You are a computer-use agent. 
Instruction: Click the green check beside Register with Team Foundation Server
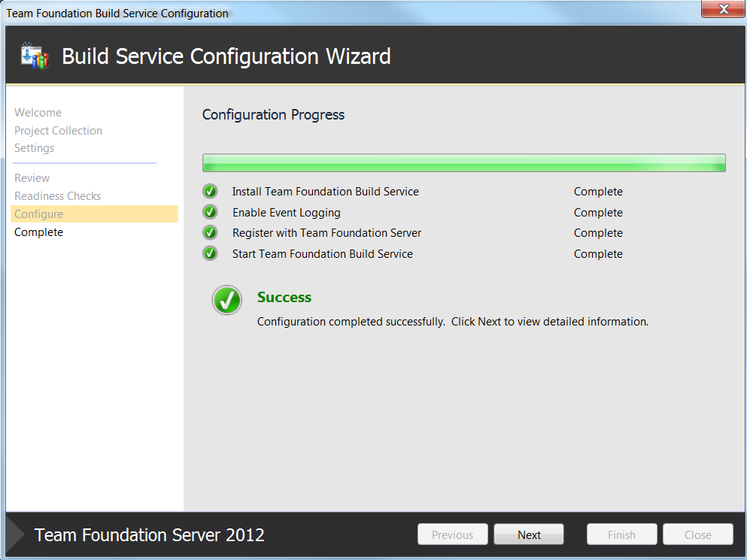click(x=210, y=233)
